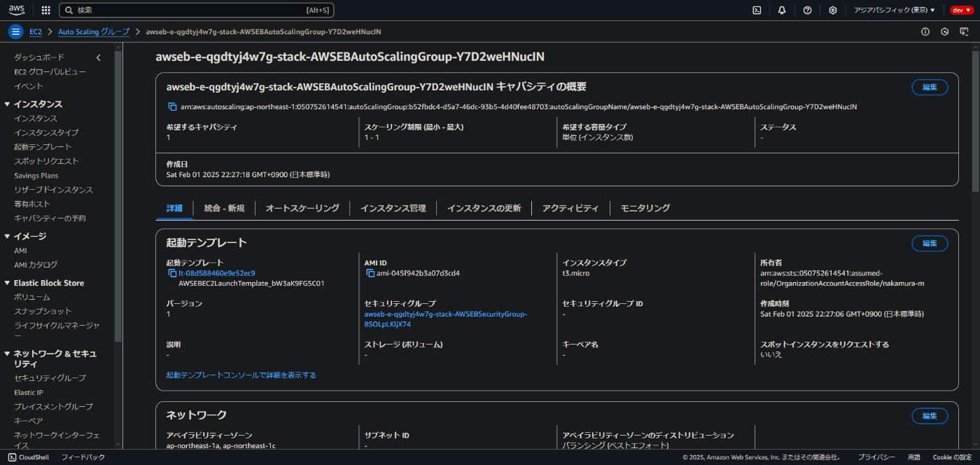Viewport: 980px width, 465px height.
Task: Open イベント in the sidebar
Action: [29, 86]
